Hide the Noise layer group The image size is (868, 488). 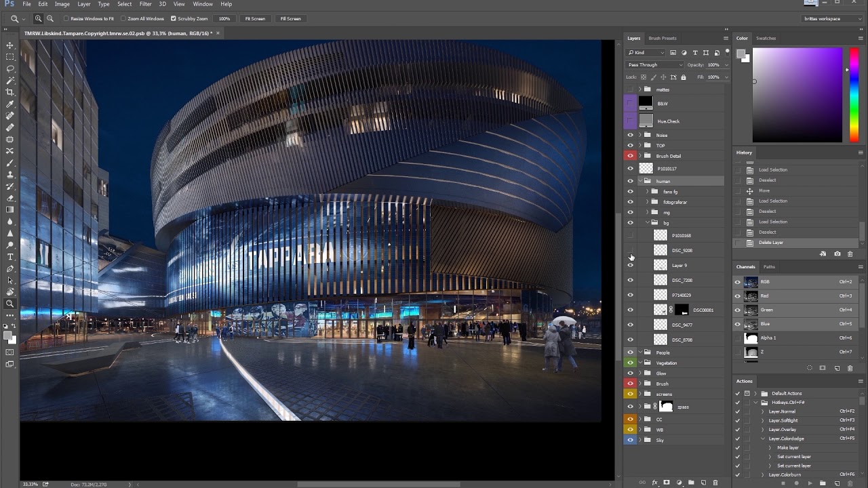click(630, 135)
